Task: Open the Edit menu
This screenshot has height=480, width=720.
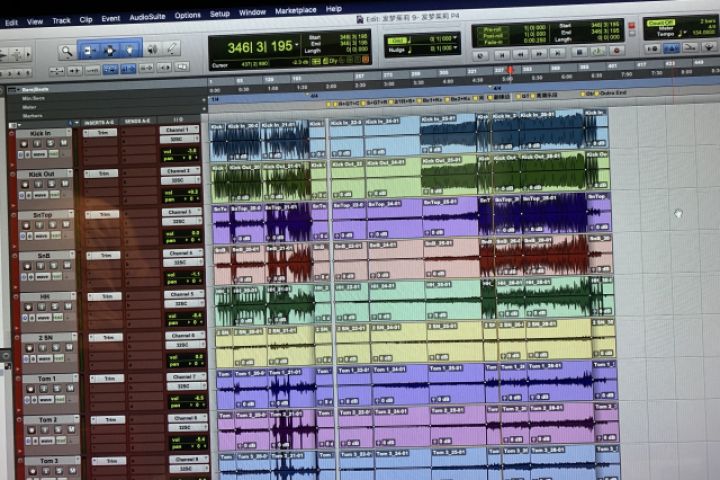Action: [x=11, y=23]
